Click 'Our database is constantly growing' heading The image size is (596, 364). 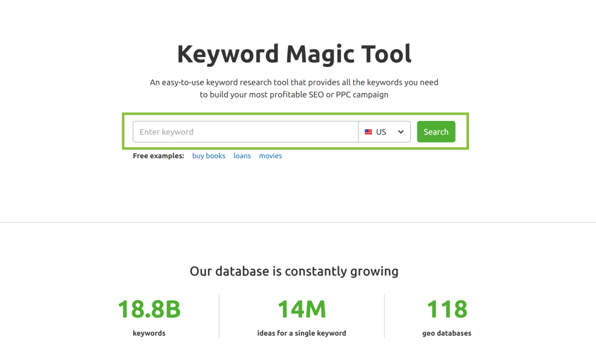coord(294,271)
